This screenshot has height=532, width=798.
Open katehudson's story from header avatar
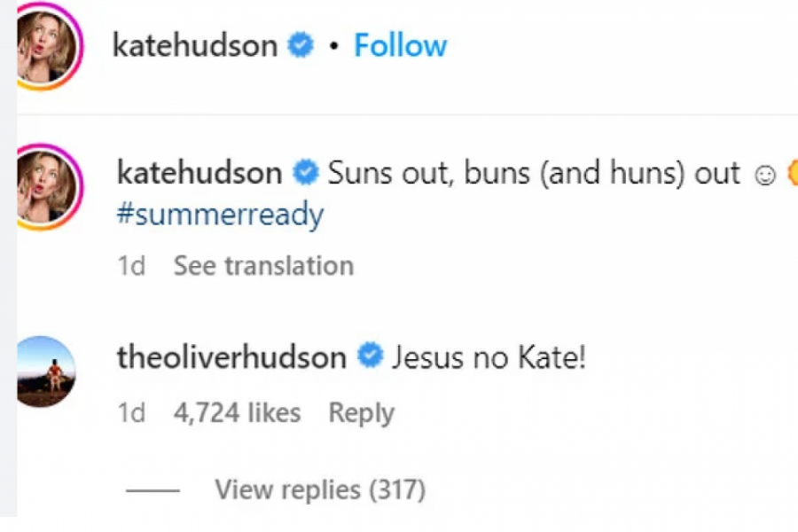pos(48,46)
